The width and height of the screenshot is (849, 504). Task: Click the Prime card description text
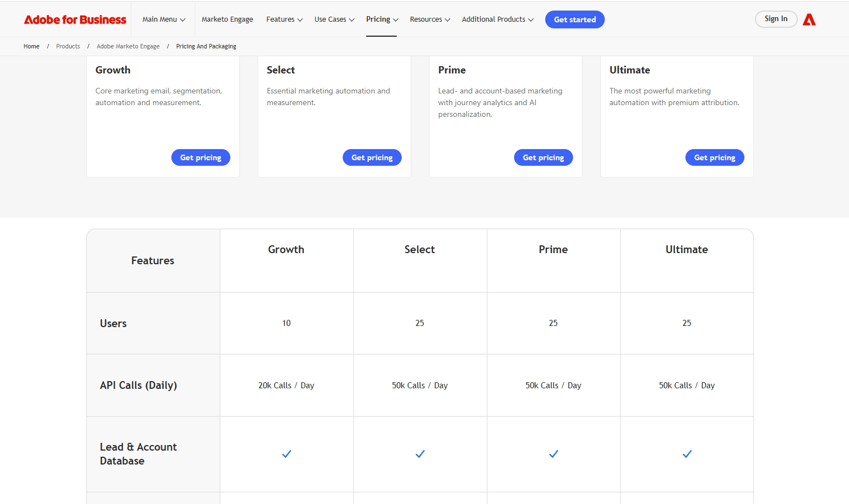click(500, 102)
